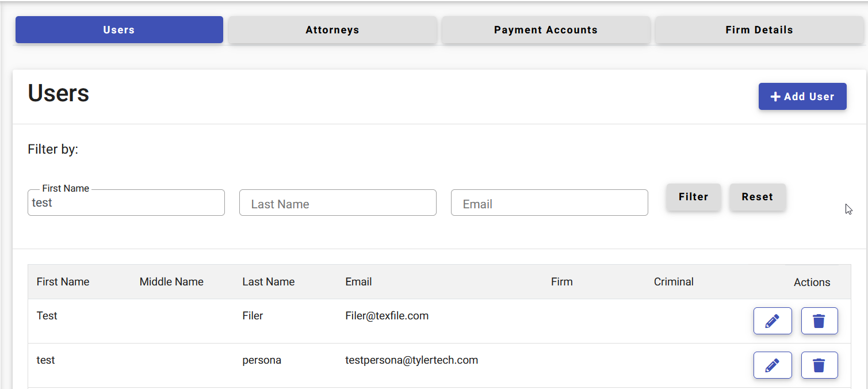Delete the Test Filer user with trash icon
This screenshot has width=868, height=389.
pos(819,321)
